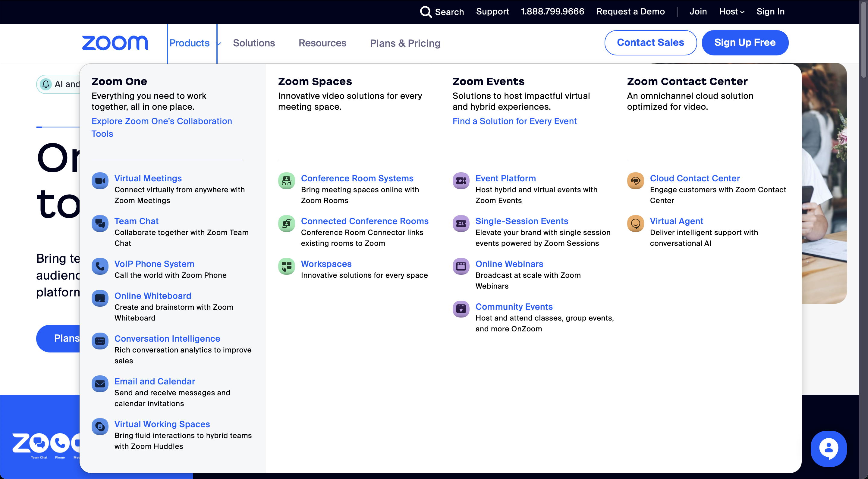Screen dimensions: 868x479
Task: Click the Contact Sales button
Action: 650,43
